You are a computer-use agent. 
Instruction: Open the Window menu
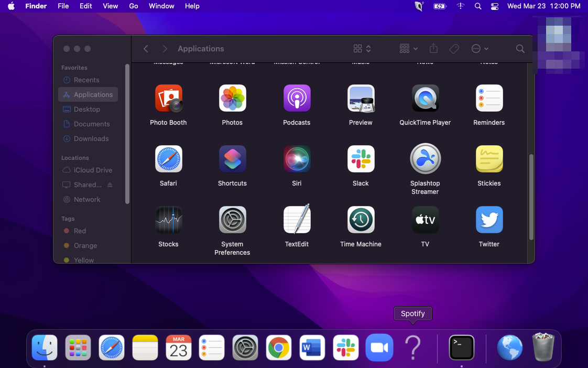click(x=161, y=6)
